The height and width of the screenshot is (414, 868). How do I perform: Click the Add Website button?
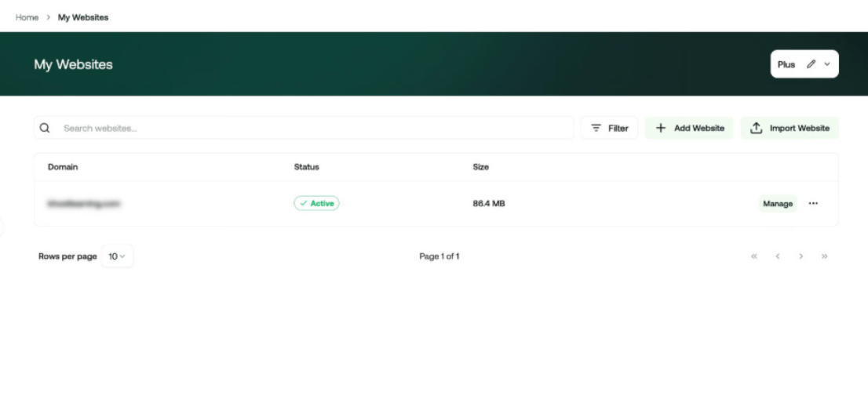pos(689,128)
